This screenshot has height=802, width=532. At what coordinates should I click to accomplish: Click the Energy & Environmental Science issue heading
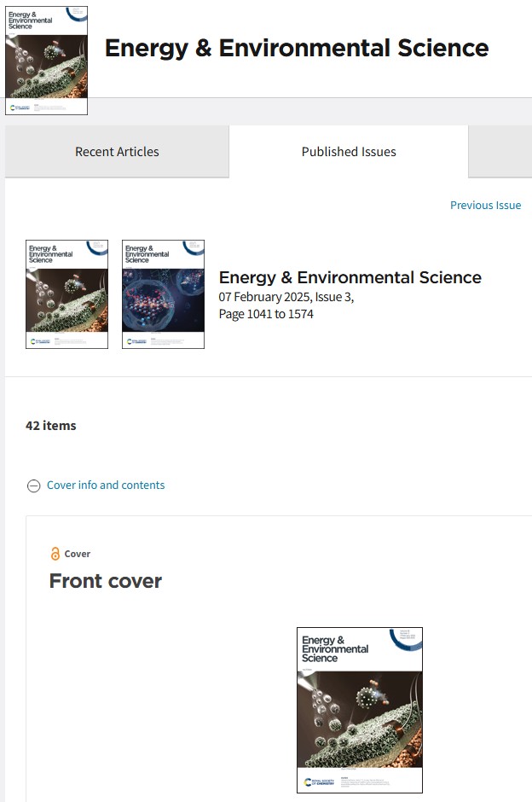(x=350, y=277)
